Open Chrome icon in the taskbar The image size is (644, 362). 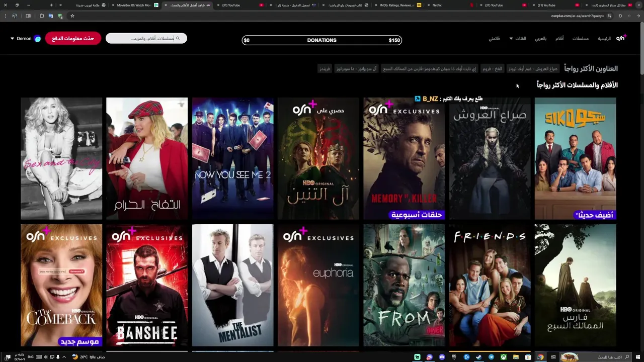point(540,357)
